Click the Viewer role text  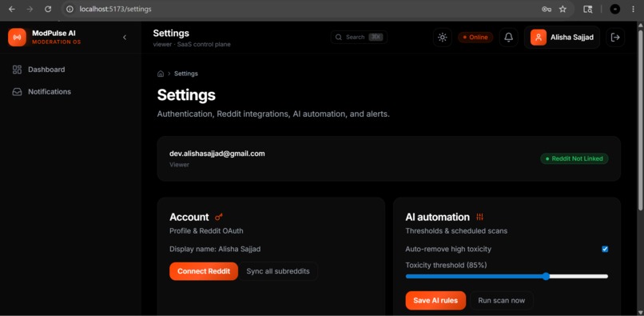tap(179, 165)
